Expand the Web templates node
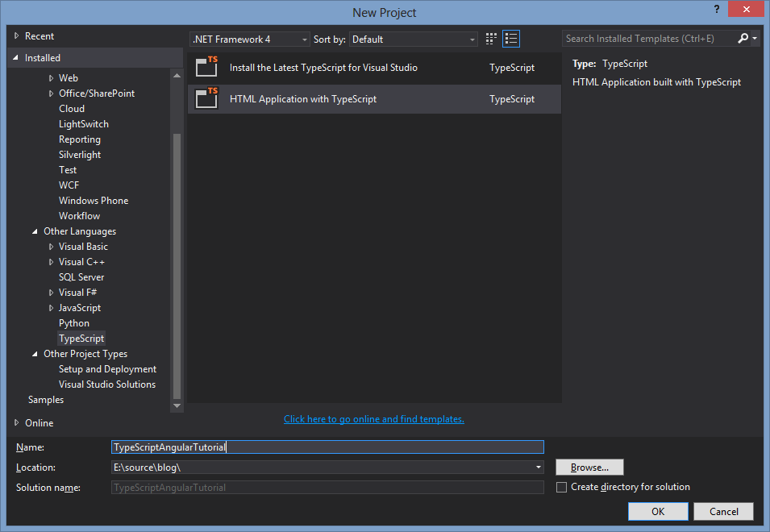Screen dimensions: 770x532 (x=52, y=77)
